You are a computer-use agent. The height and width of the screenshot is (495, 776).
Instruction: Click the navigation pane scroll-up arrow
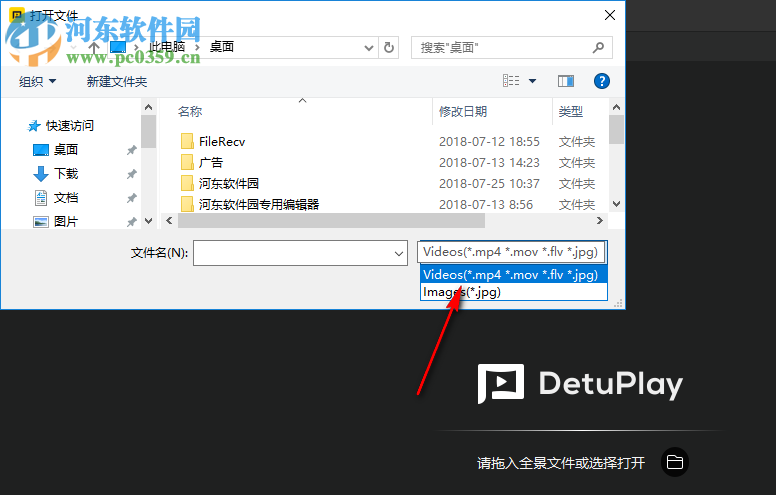click(148, 107)
